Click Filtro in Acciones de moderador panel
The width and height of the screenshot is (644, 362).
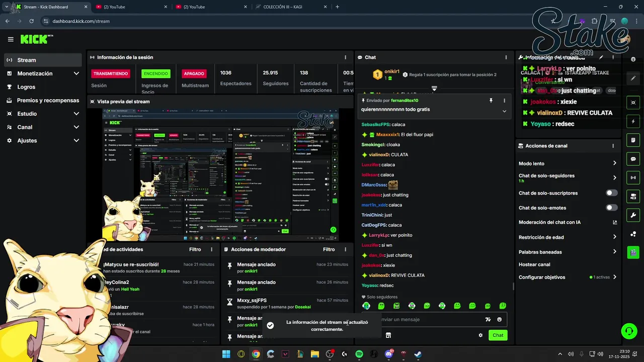point(329,249)
